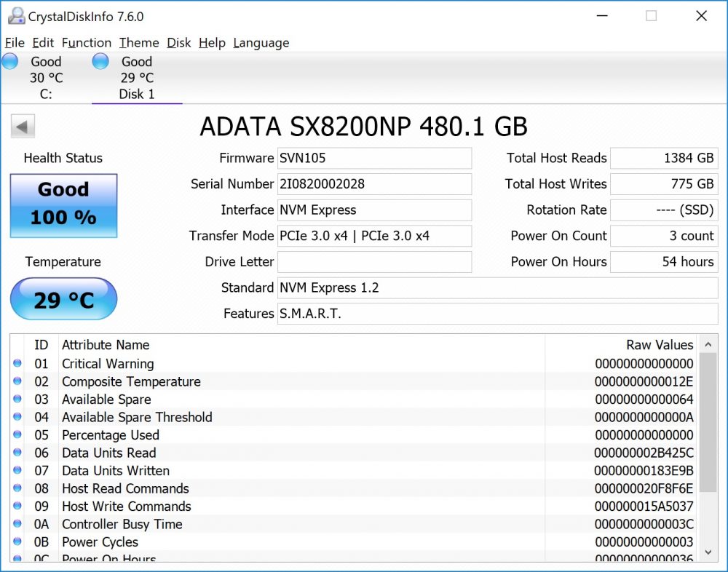Select the C: drive tab
The image size is (728, 572).
click(x=46, y=78)
